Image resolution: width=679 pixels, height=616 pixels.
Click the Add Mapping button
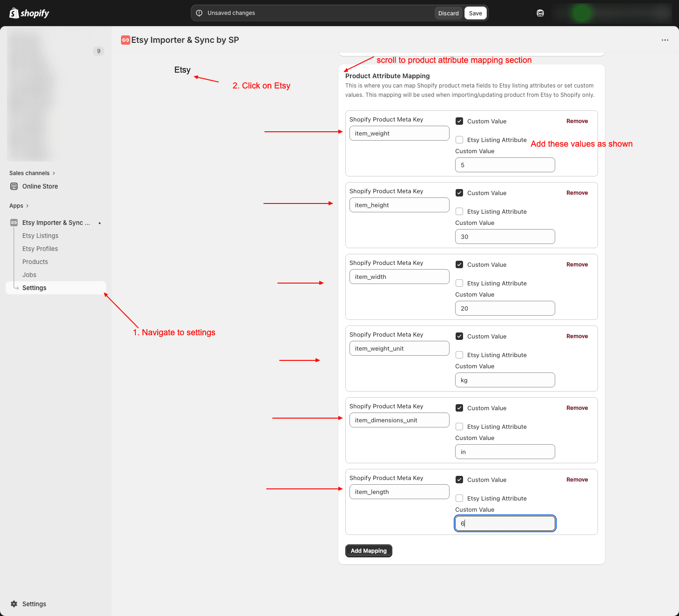(x=369, y=551)
